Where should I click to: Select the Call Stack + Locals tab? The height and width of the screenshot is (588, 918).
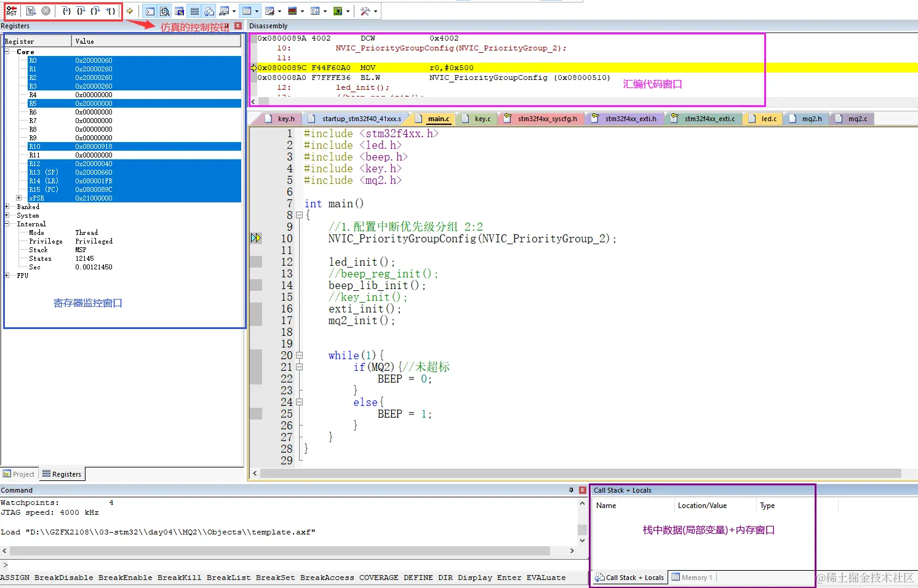[x=629, y=578]
